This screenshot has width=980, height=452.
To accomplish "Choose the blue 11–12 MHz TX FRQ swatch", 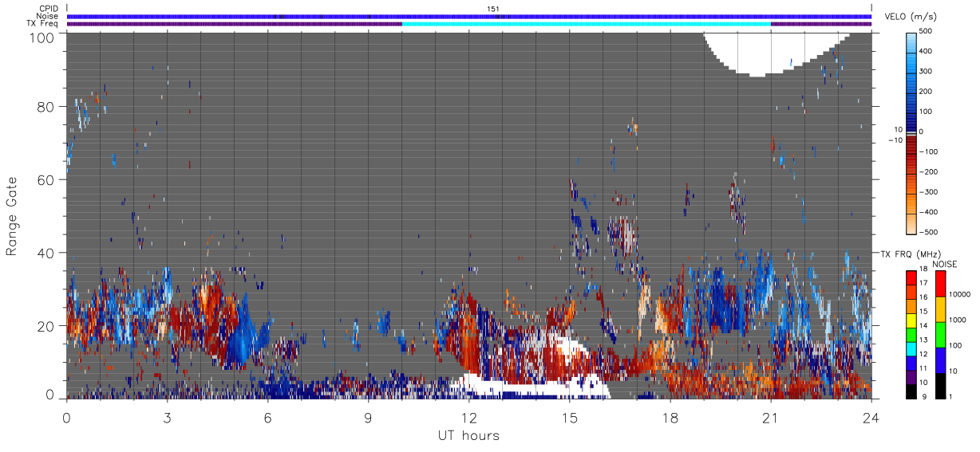I will (911, 363).
